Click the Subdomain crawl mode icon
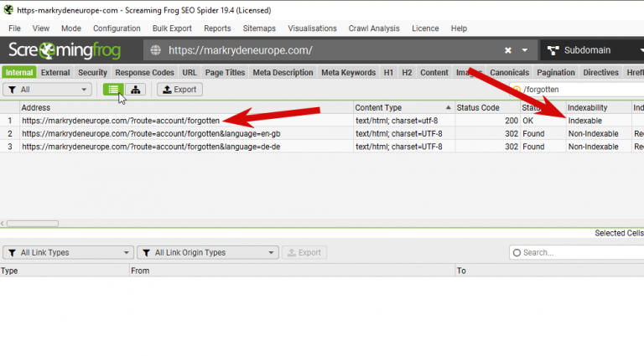This screenshot has height=356, width=644. pyautogui.click(x=553, y=50)
